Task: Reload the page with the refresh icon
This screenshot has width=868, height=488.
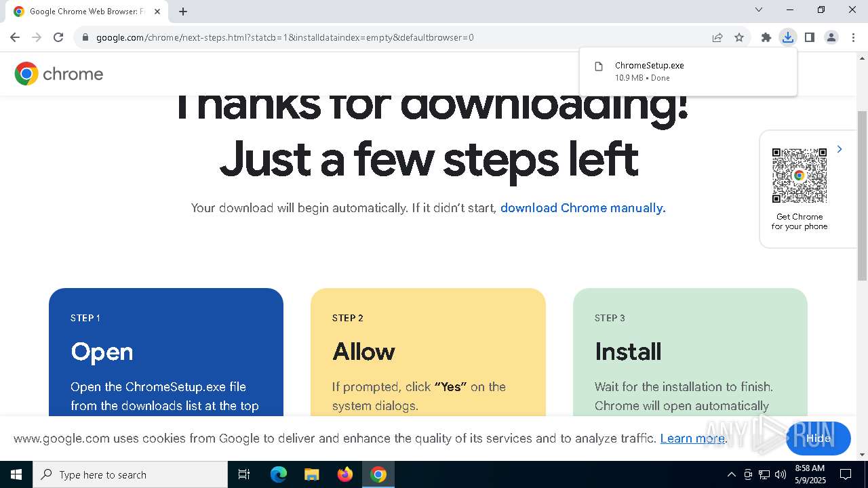Action: (58, 37)
